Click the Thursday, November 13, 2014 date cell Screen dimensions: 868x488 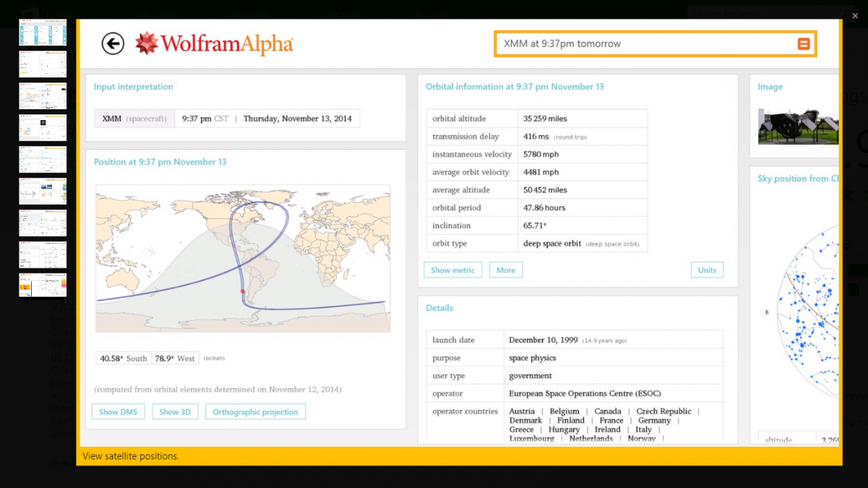[x=297, y=119]
